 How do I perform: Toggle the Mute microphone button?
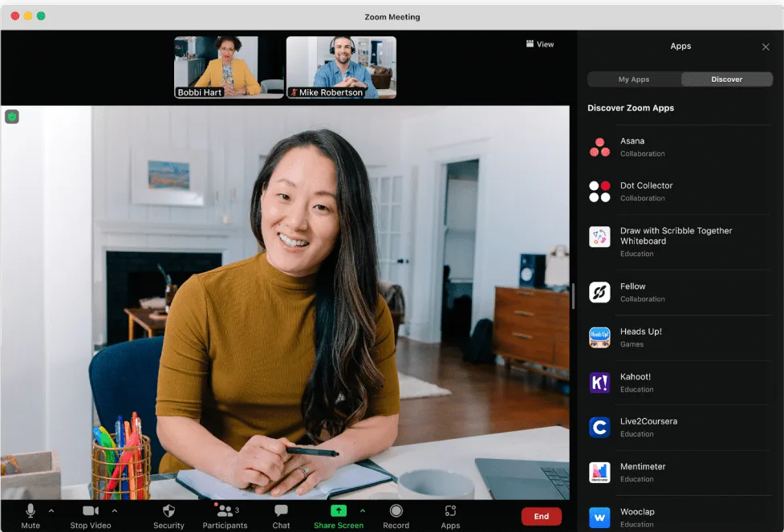coord(30,516)
